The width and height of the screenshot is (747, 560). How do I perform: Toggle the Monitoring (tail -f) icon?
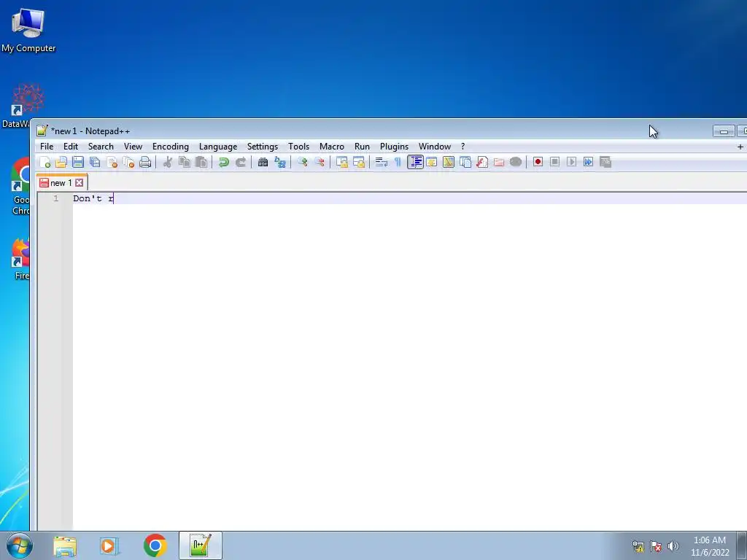tap(516, 162)
